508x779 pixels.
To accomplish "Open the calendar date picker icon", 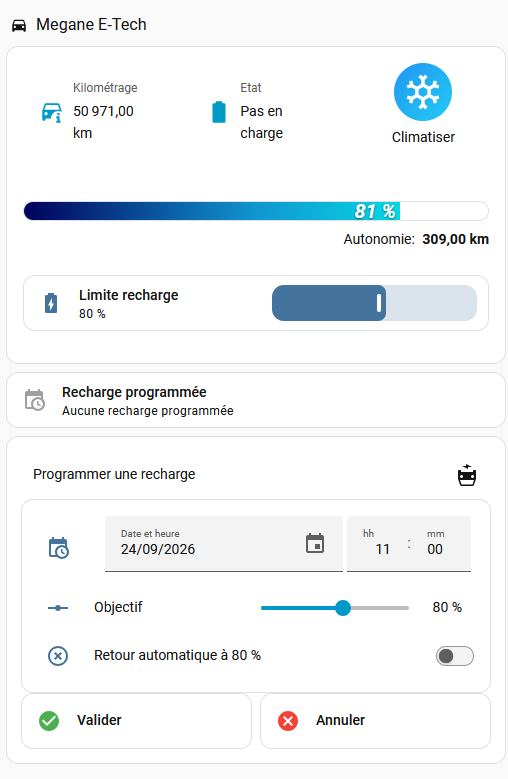I will click(x=315, y=544).
